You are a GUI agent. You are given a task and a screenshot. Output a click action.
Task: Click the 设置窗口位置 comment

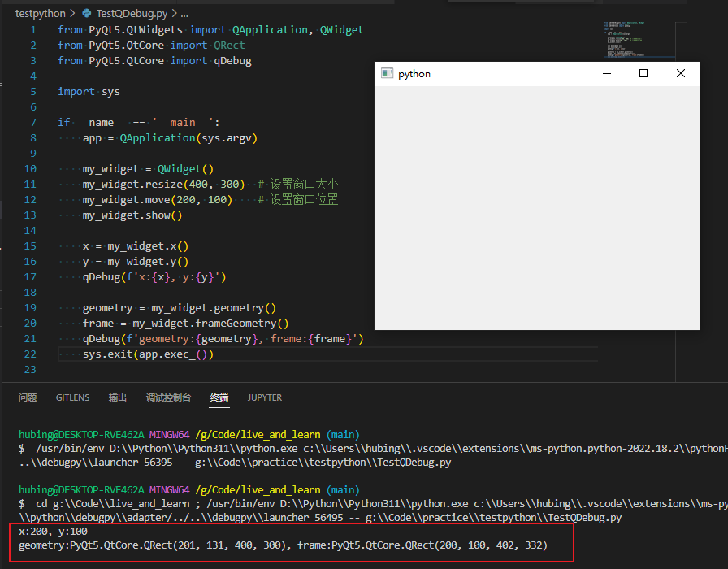coord(298,200)
